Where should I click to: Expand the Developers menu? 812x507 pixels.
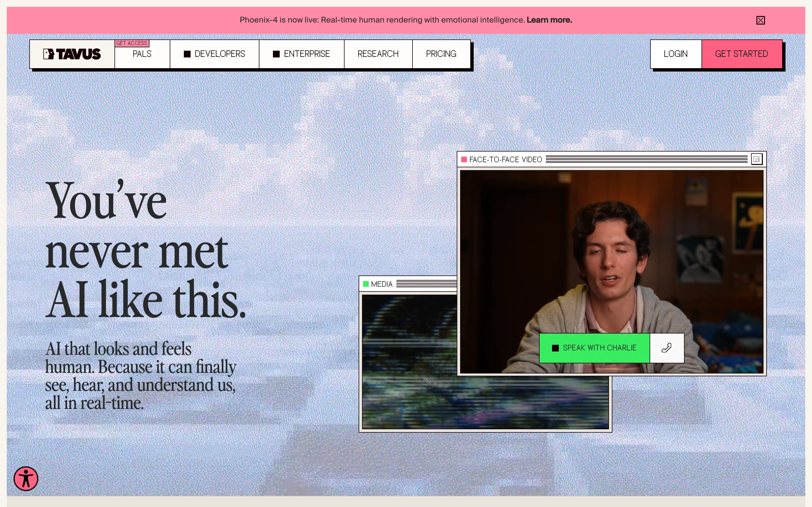(220, 54)
